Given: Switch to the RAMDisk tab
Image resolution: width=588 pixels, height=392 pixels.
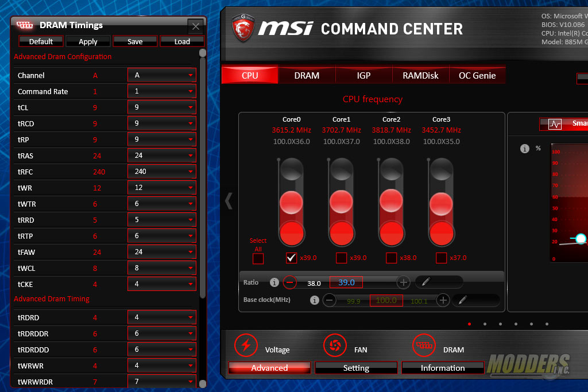Looking at the screenshot, I should pyautogui.click(x=420, y=75).
